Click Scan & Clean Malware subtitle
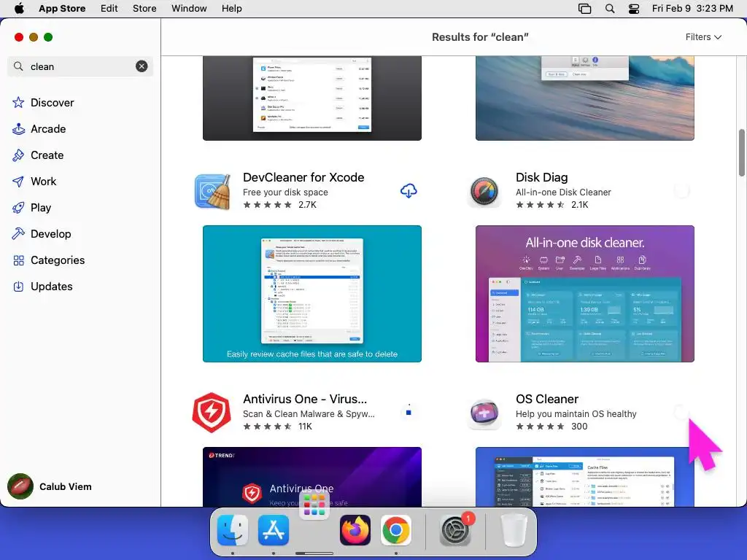This screenshot has height=560, width=747. click(x=309, y=414)
